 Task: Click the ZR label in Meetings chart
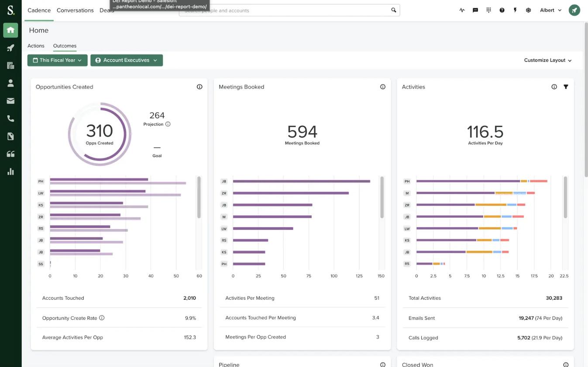coord(224,193)
